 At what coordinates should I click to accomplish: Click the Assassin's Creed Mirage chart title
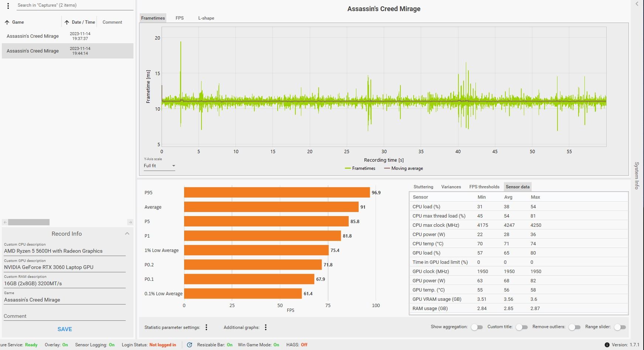pos(384,9)
